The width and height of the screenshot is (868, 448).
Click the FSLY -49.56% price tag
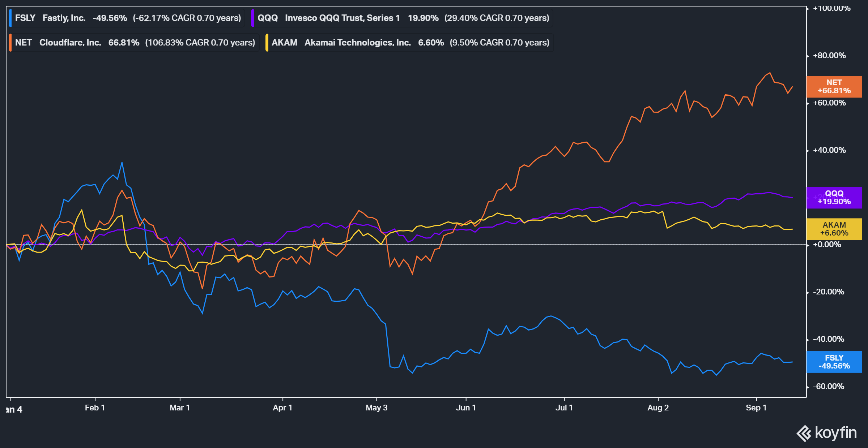(x=834, y=362)
